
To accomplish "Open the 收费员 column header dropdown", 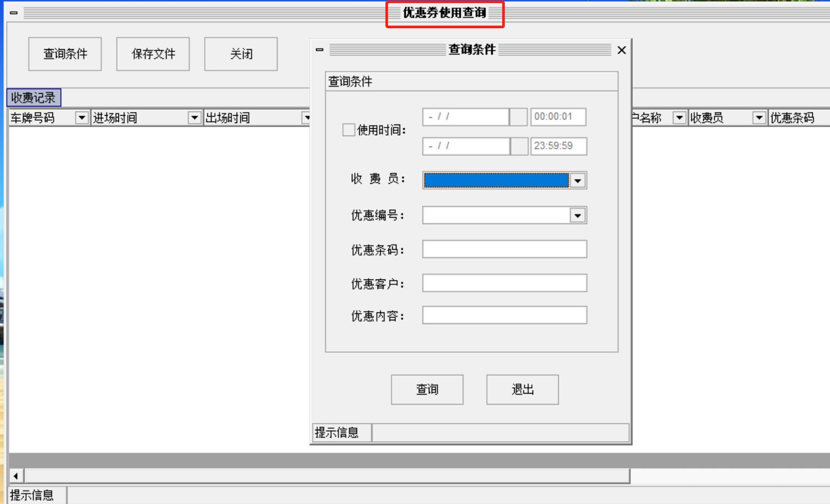I will pos(759,118).
